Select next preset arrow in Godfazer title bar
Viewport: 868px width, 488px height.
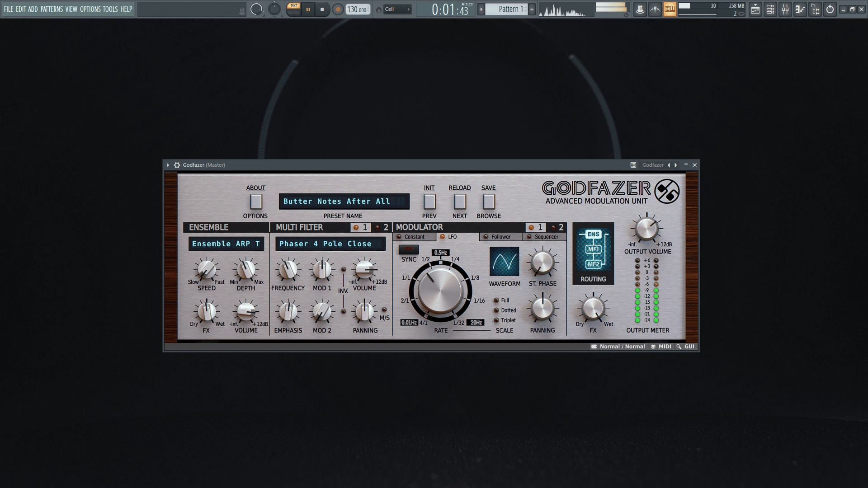676,165
